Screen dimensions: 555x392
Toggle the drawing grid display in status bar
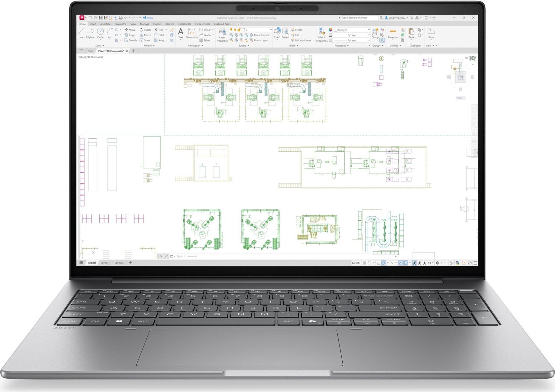tap(364, 263)
